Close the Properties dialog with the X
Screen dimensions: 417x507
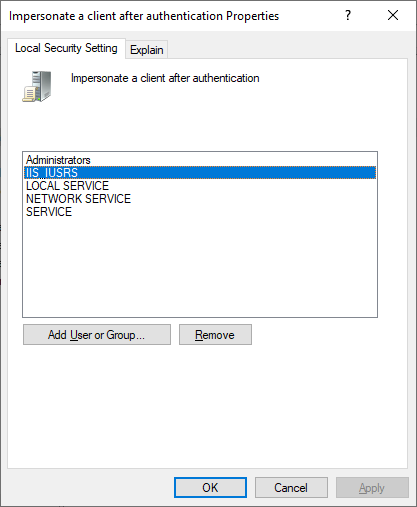coord(393,15)
